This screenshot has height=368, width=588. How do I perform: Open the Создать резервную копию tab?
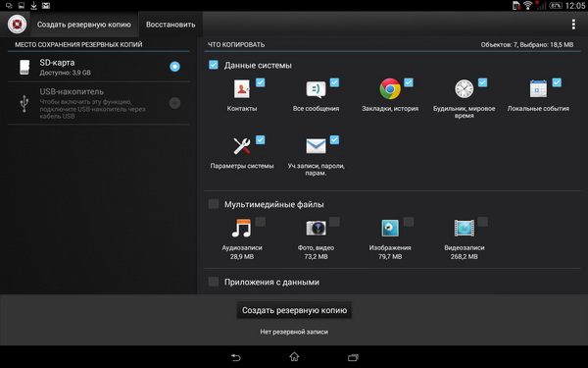point(84,25)
